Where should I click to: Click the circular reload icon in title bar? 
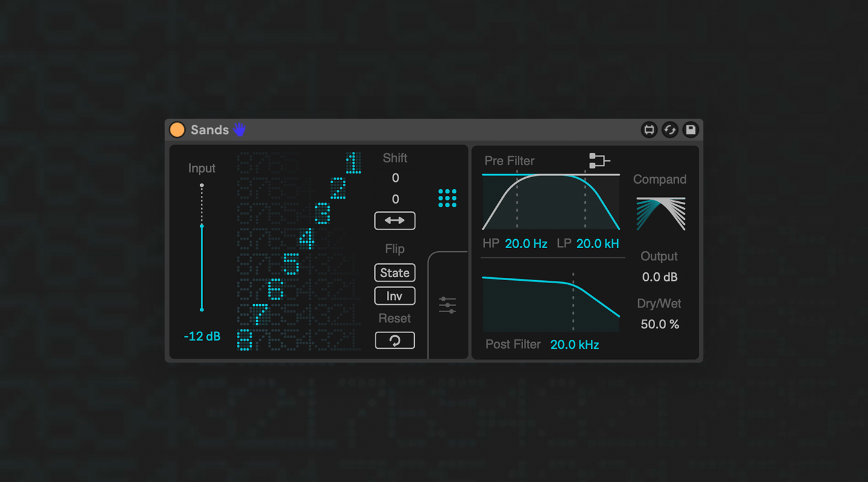(670, 130)
